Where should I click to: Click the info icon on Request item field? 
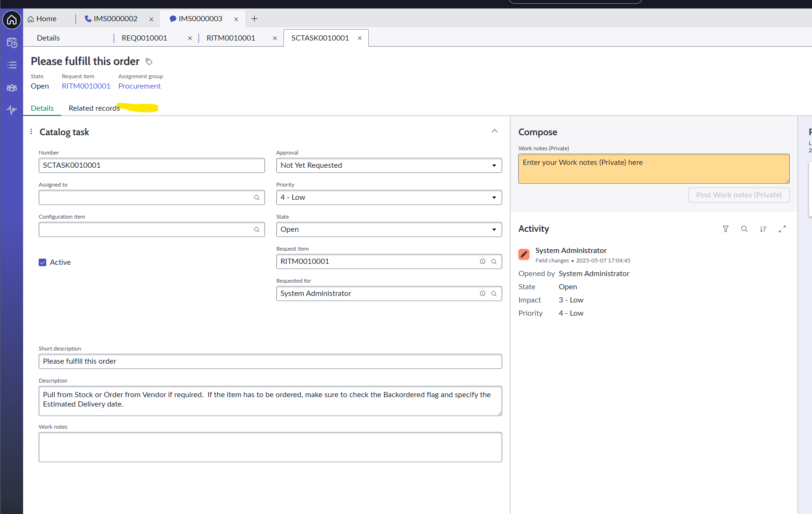pyautogui.click(x=482, y=261)
